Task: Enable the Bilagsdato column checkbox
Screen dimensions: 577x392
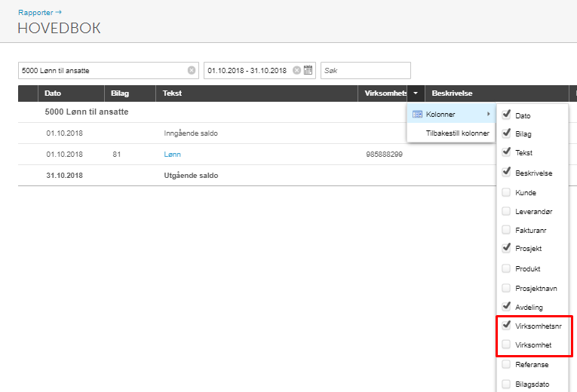Action: pyautogui.click(x=506, y=384)
